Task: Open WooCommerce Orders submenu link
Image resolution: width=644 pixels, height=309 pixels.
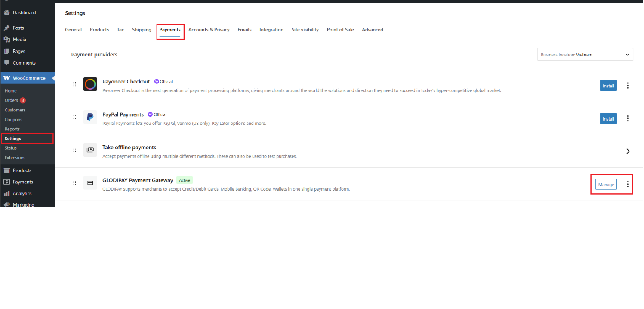Action: (12, 100)
